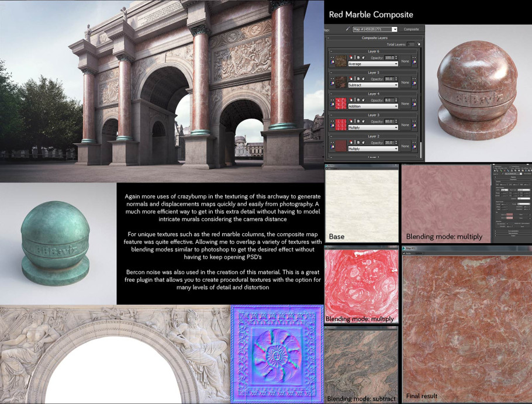This screenshot has width=532, height=404.
Task: Click the dark red texture thumbnail in Layer 2
Action: point(341,146)
